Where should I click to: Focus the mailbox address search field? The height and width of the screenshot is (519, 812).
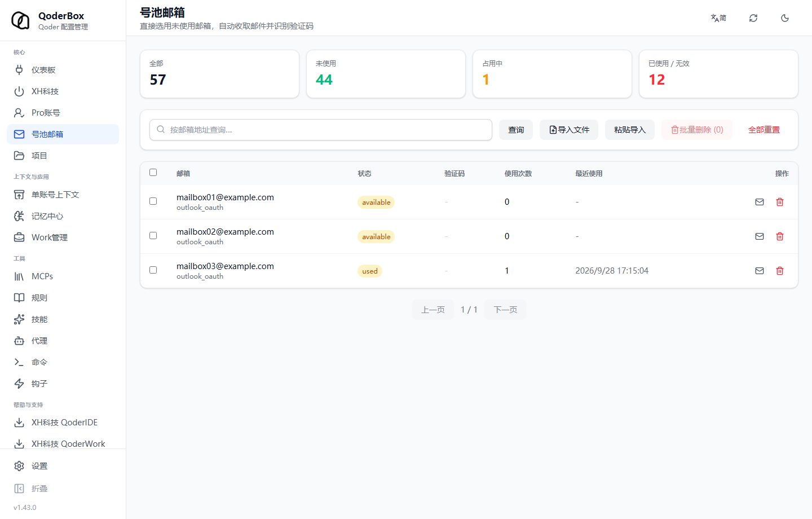tap(321, 130)
